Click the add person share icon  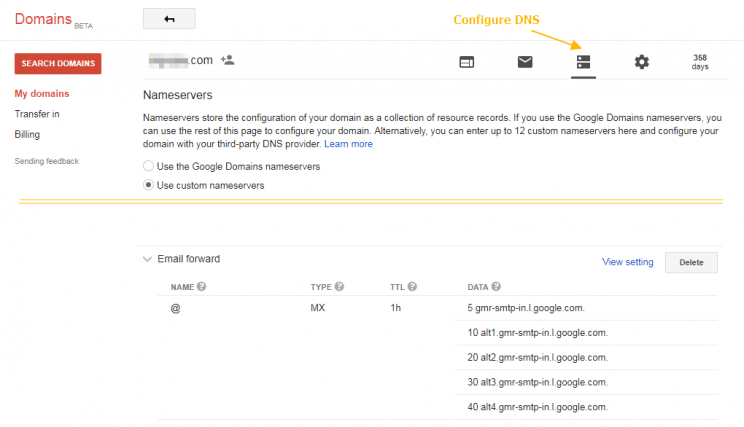(228, 60)
